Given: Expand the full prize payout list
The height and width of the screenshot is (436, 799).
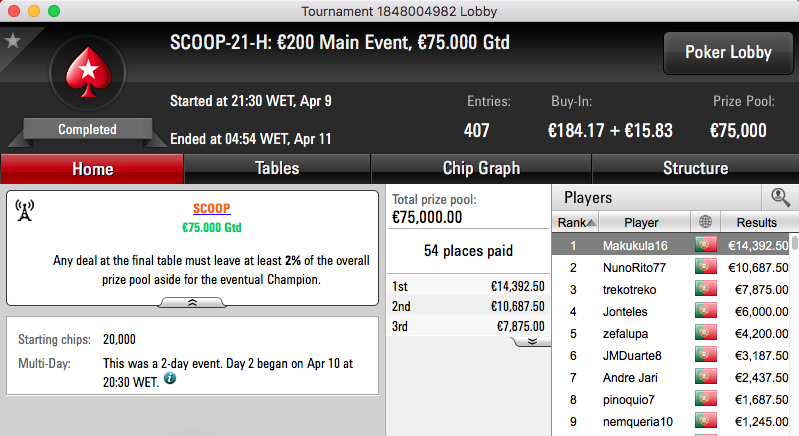Looking at the screenshot, I should pos(532,341).
